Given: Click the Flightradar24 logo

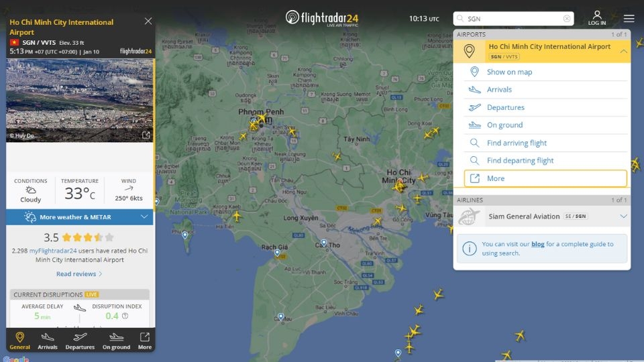Looking at the screenshot, I should pyautogui.click(x=322, y=18).
